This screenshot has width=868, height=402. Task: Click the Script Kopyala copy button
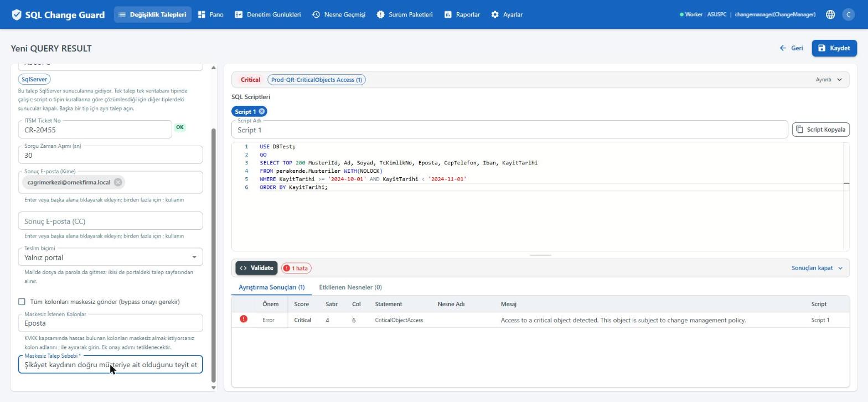pos(820,130)
